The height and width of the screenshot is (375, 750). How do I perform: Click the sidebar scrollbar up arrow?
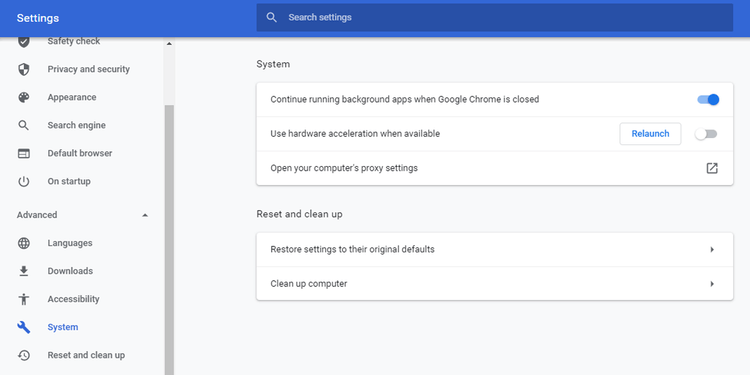click(x=169, y=44)
